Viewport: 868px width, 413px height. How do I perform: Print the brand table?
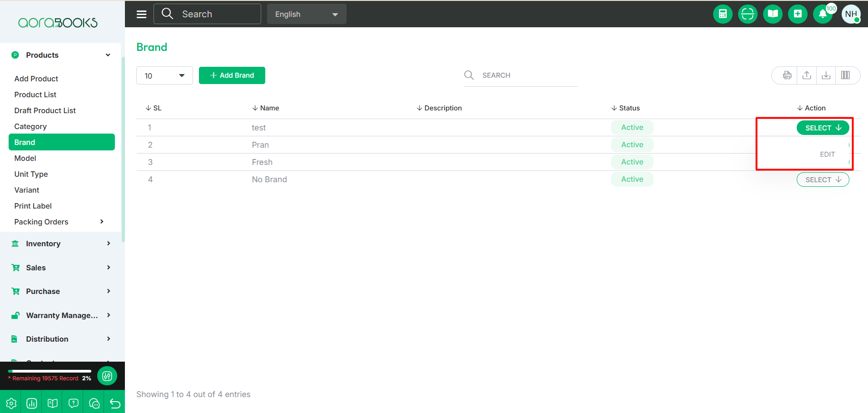787,75
